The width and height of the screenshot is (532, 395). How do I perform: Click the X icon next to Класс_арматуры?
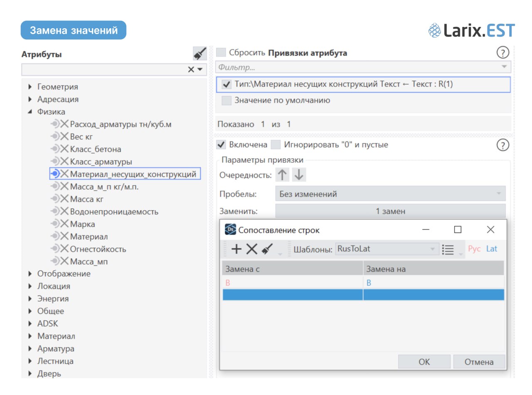(65, 162)
